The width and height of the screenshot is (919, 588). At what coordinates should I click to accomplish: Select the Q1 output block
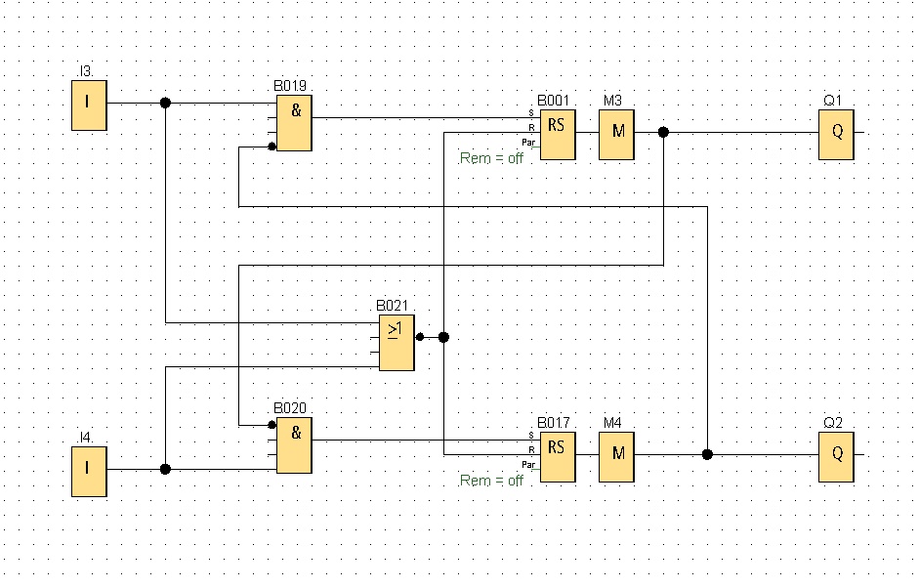click(836, 133)
